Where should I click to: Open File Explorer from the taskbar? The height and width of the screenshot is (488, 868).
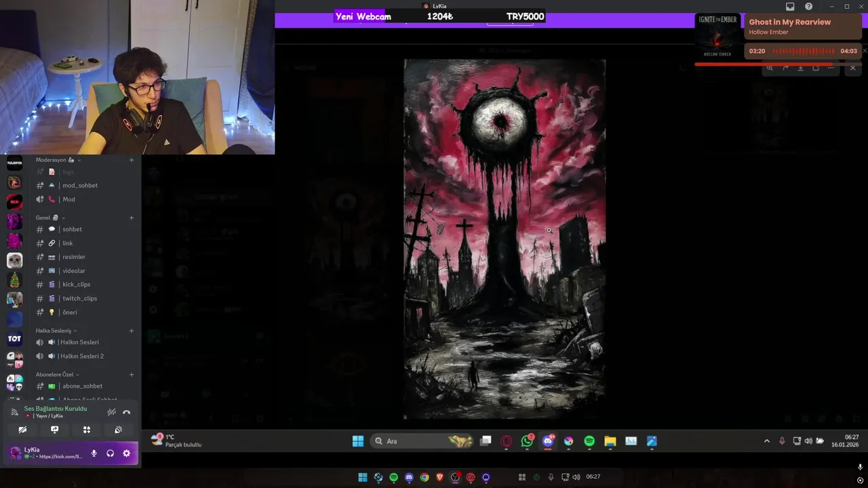tap(610, 441)
